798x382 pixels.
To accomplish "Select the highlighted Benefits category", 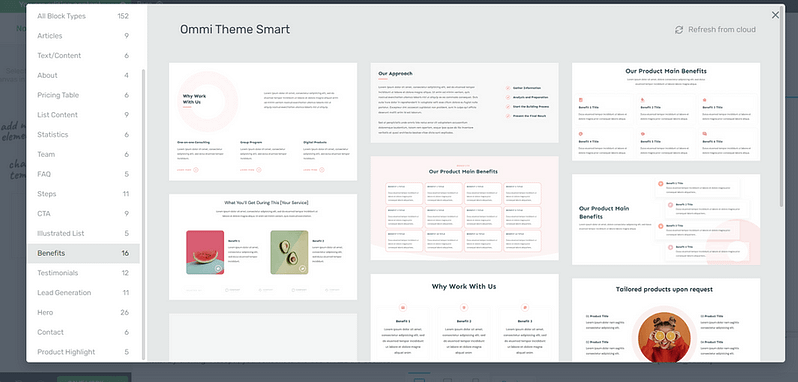I will 83,253.
